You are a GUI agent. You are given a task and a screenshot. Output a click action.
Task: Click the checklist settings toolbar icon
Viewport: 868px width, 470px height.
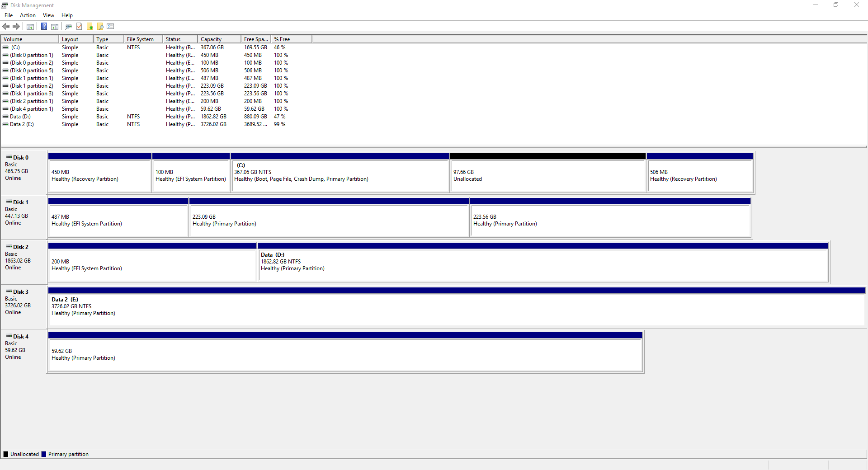click(111, 27)
